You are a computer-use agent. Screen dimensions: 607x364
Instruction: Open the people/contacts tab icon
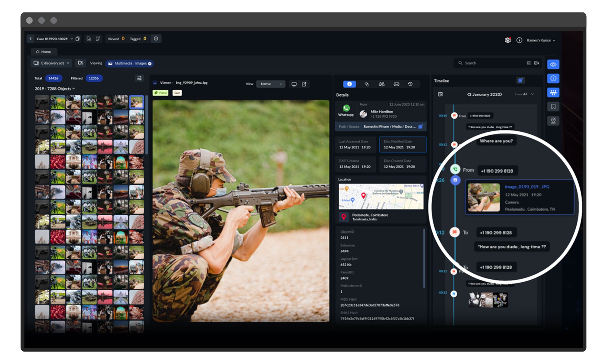click(381, 84)
